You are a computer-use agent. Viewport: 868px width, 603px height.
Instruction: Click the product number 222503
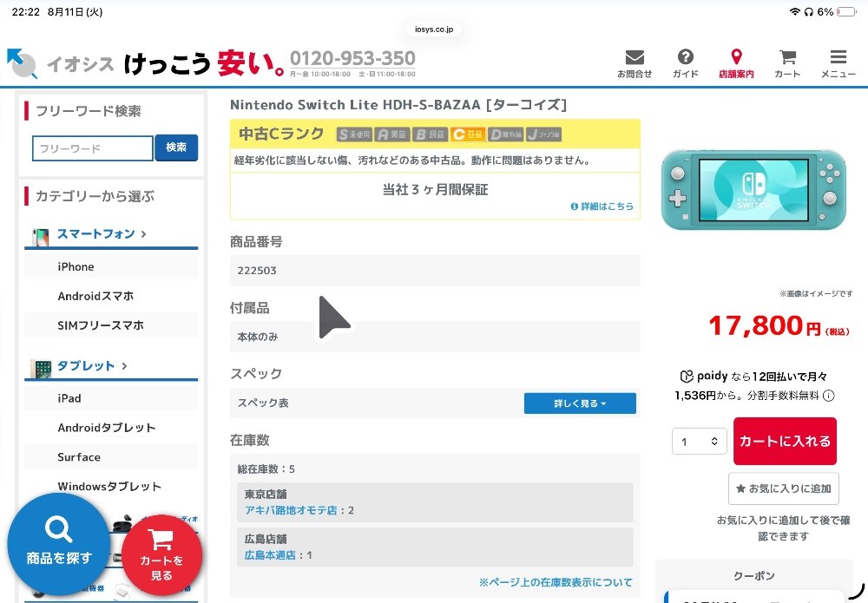click(257, 271)
